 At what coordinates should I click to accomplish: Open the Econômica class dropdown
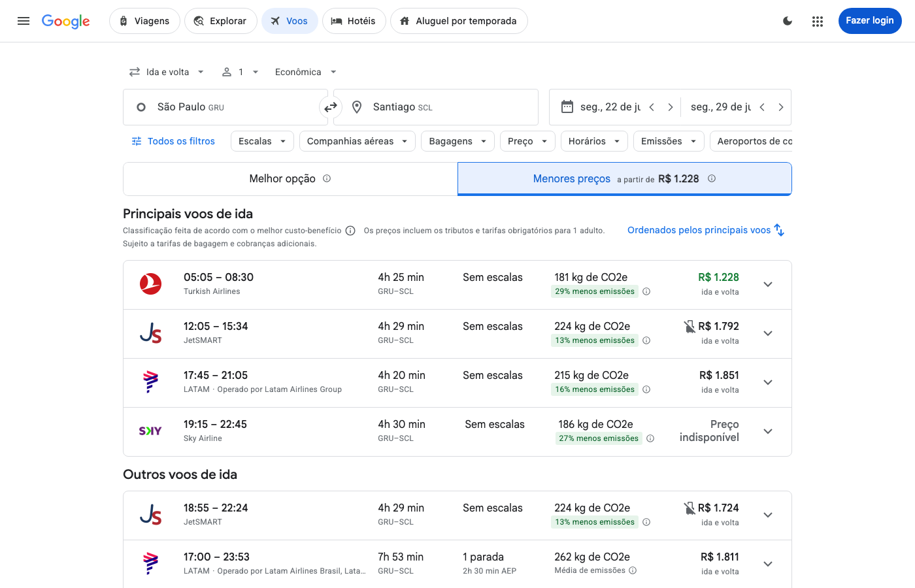(x=306, y=72)
